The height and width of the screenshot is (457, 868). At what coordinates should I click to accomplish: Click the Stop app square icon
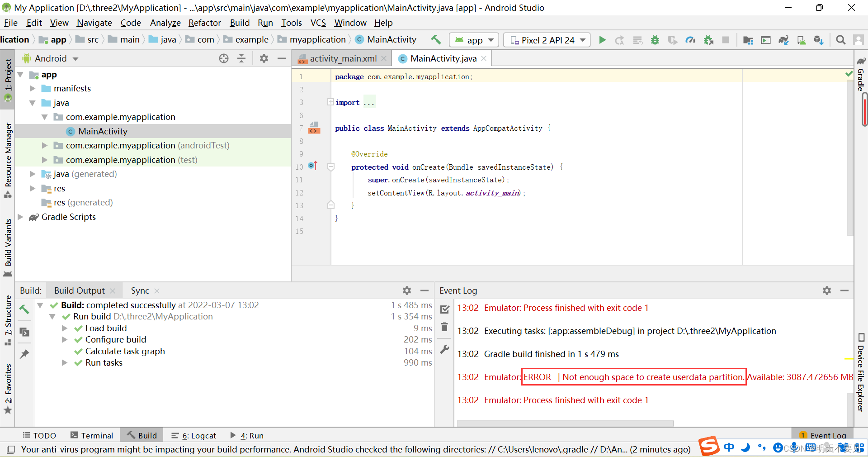(726, 40)
